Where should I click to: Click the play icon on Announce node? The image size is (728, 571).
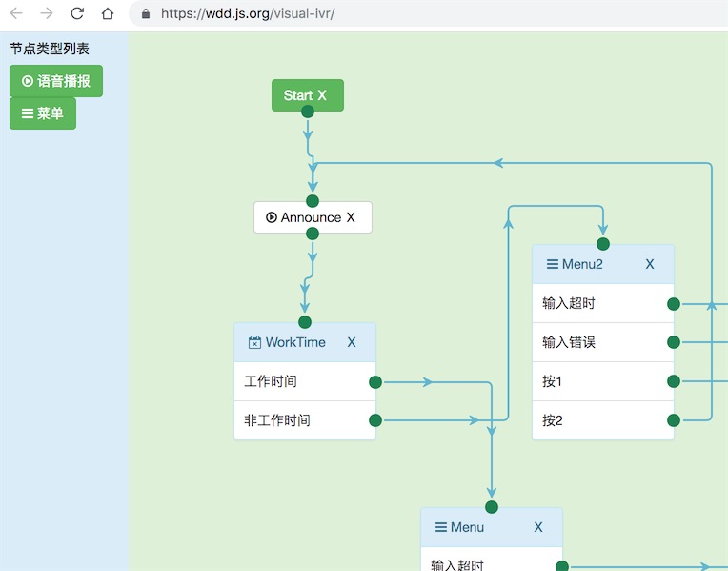tap(272, 217)
